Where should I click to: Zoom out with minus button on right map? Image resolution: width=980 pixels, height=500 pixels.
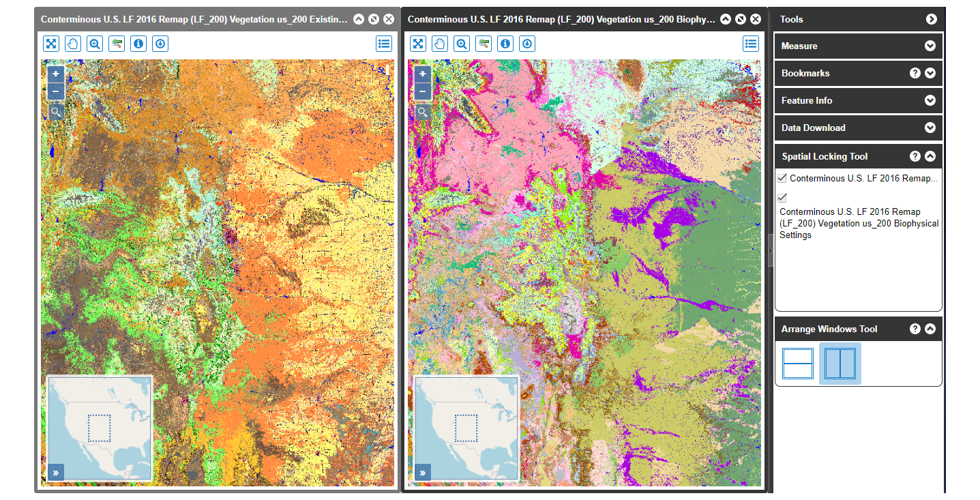423,91
